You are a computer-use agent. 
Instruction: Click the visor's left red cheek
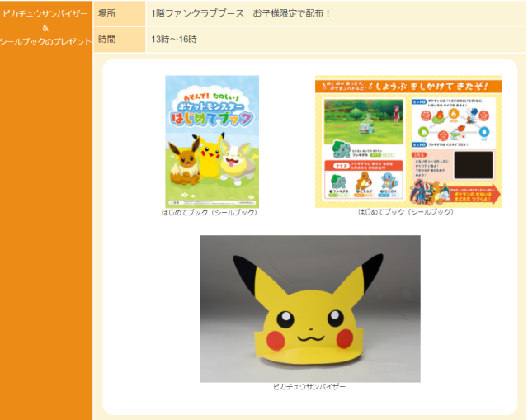pyautogui.click(x=277, y=339)
